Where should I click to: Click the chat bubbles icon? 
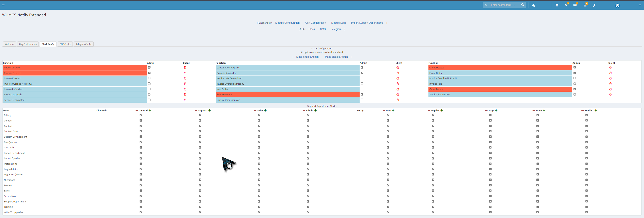click(x=534, y=5)
